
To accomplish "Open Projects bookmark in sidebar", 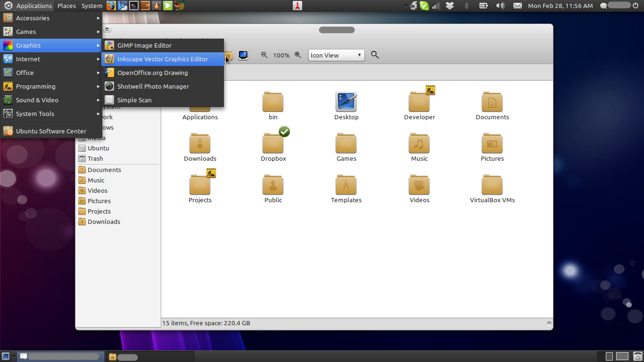I will tap(118, 211).
